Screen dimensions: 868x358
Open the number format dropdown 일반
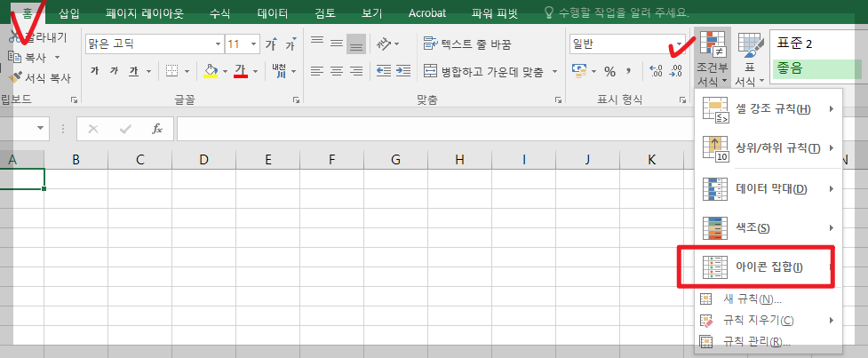point(681,44)
